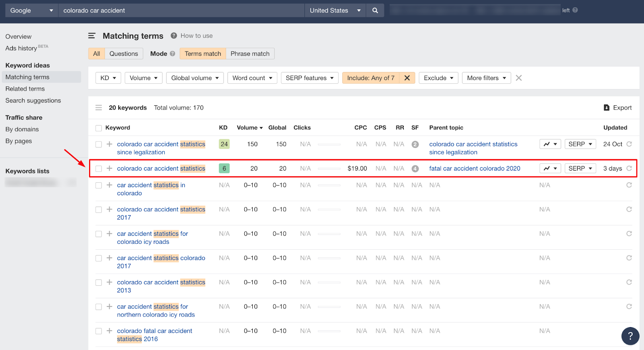Image resolution: width=644 pixels, height=350 pixels.
Task: Check the 'colorado car accident statistics' row
Action: coord(99,169)
